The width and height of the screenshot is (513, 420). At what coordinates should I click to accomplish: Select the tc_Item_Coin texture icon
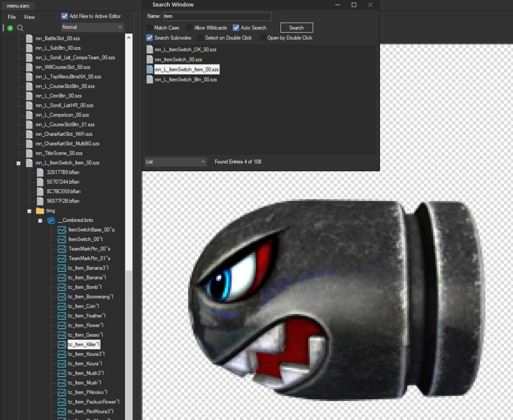[x=62, y=306]
